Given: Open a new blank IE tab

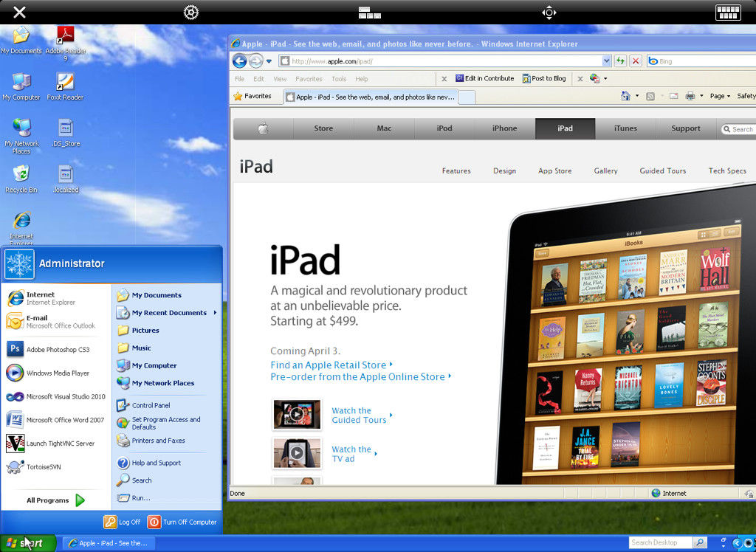Looking at the screenshot, I should coord(467,97).
